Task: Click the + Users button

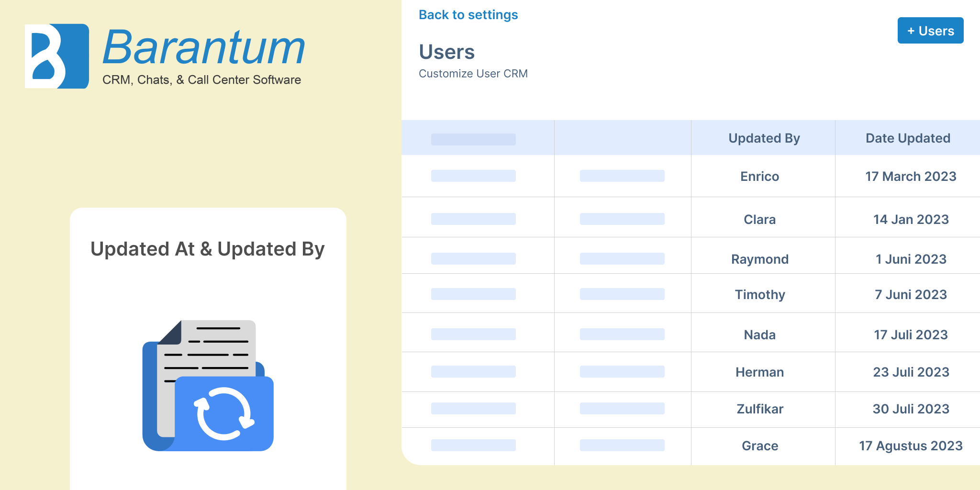Action: [930, 31]
